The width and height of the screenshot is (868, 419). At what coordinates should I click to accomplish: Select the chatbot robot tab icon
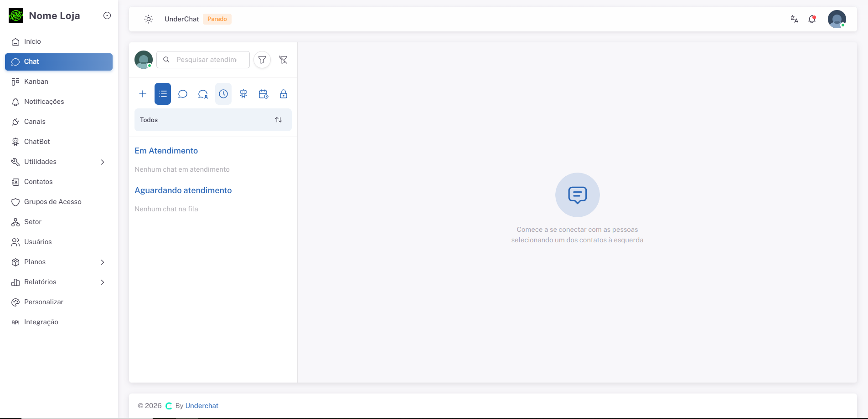pyautogui.click(x=243, y=94)
